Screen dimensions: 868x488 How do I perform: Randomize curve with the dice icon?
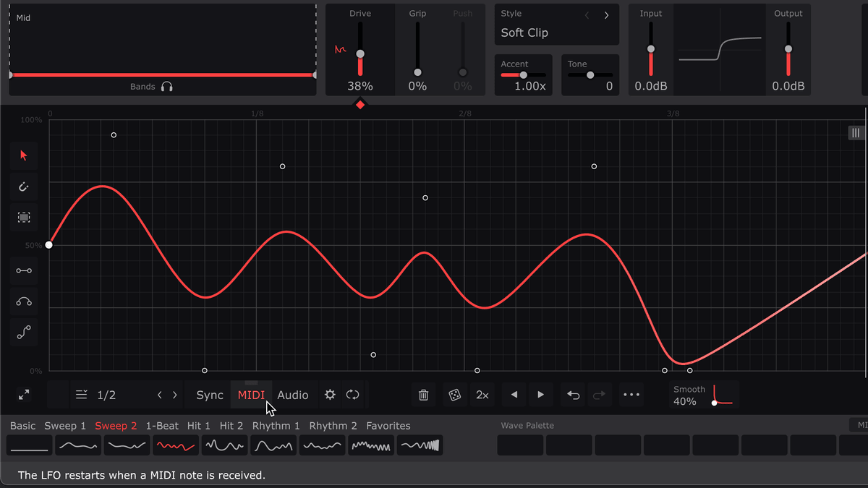coord(454,395)
